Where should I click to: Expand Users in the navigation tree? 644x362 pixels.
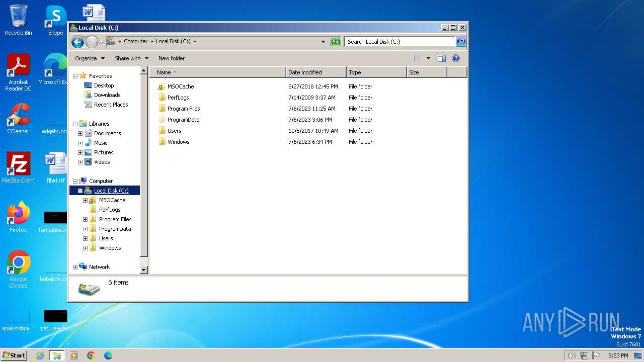click(x=85, y=238)
